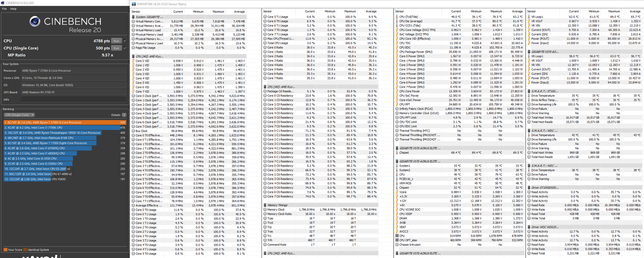This screenshot has width=644, height=258.
Task: Click the Identical System legend swatch
Action: pyautogui.click(x=25, y=250)
